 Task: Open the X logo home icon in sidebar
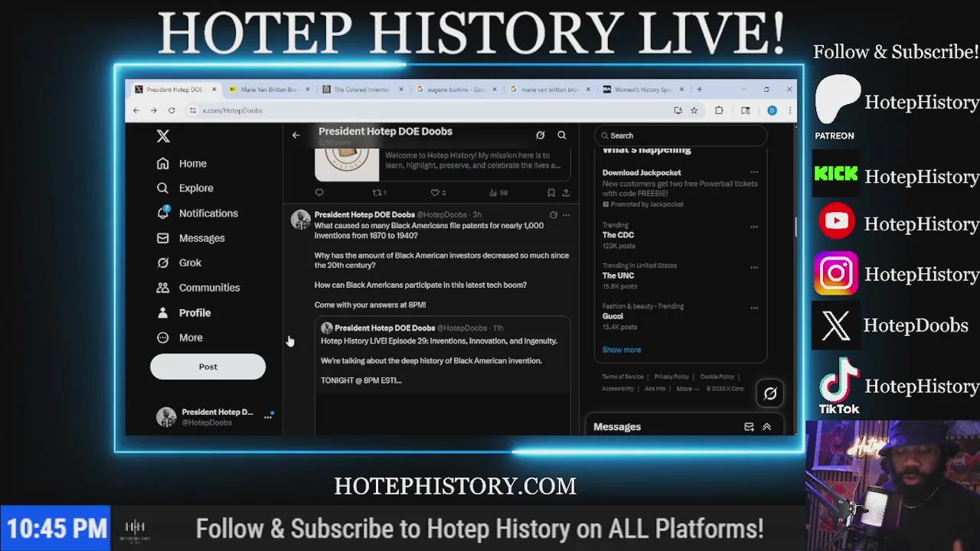[x=163, y=136]
